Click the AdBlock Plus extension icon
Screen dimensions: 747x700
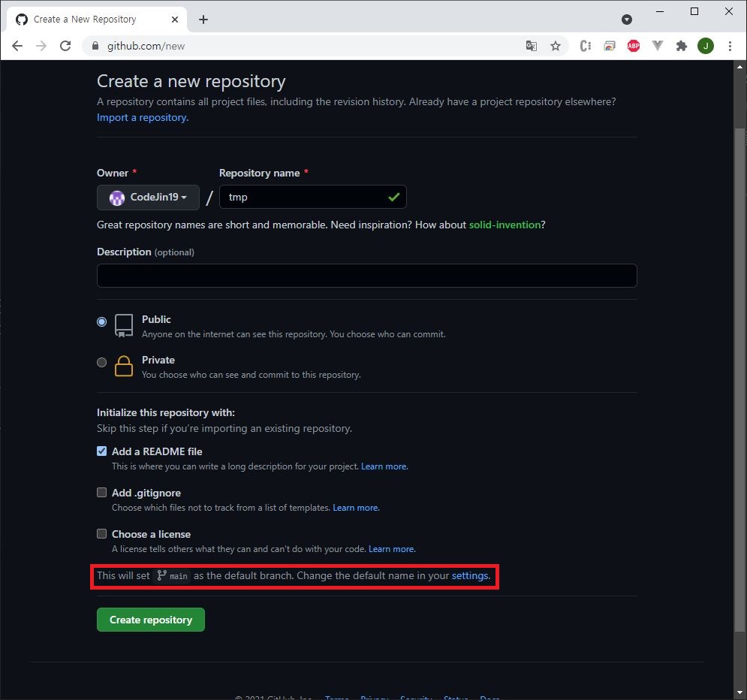[634, 46]
